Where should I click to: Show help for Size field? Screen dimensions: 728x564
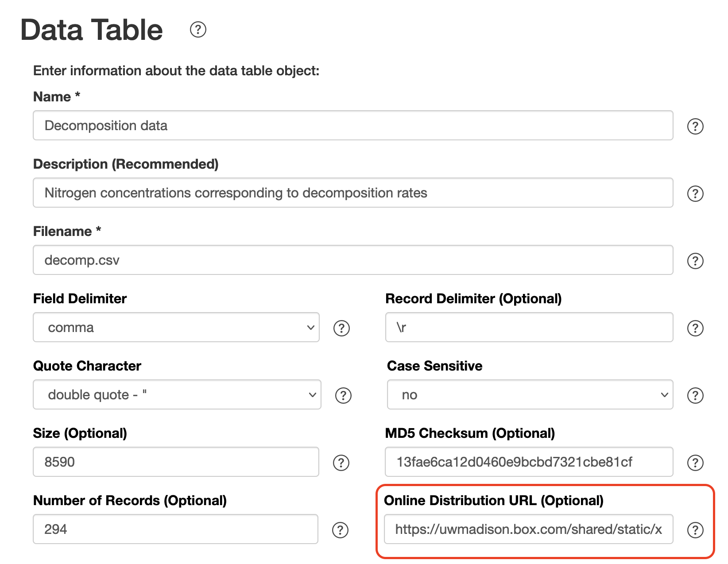pos(341,463)
